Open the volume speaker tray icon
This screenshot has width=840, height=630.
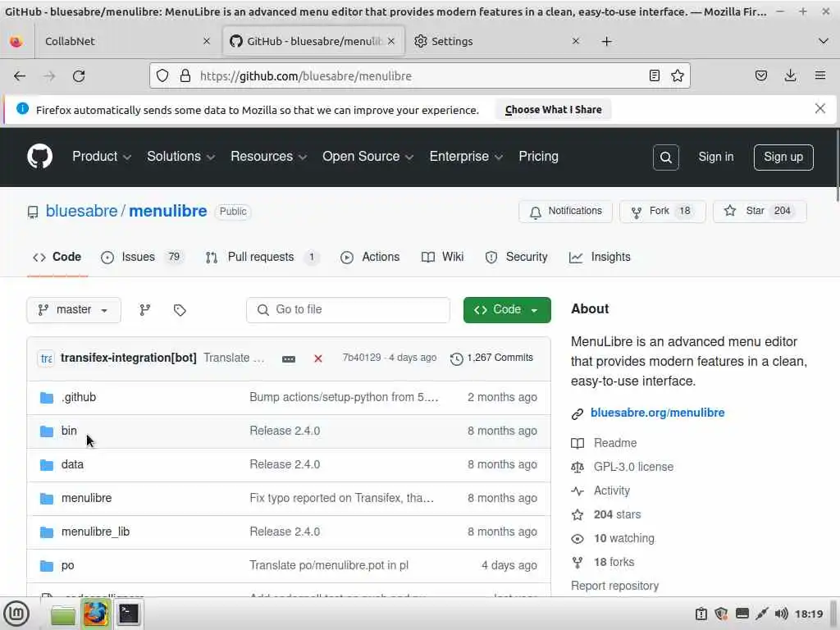781,614
